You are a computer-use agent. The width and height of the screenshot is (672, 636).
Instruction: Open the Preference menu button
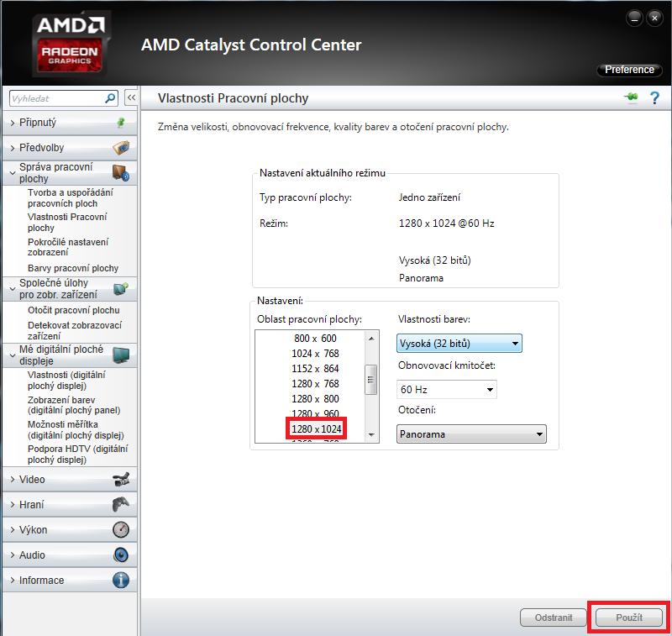[x=629, y=70]
